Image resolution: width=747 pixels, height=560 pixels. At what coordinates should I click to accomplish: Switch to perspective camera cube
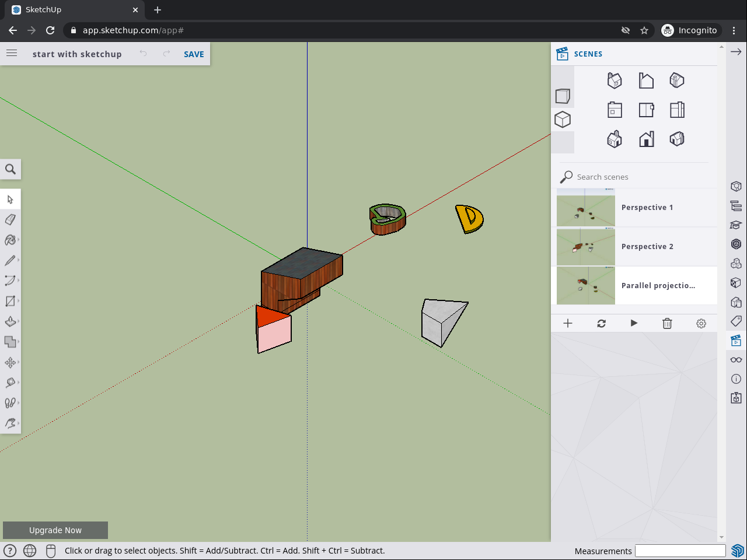coord(563,96)
